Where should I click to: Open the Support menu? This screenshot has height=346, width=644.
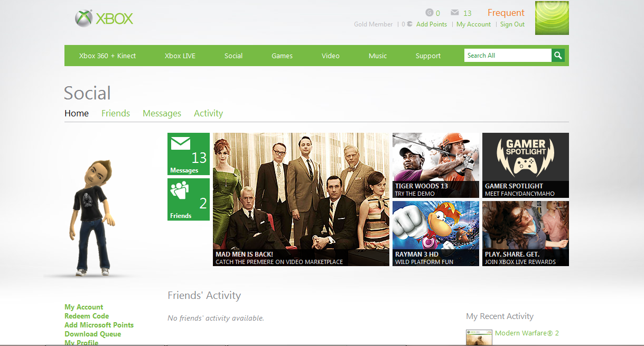(428, 56)
